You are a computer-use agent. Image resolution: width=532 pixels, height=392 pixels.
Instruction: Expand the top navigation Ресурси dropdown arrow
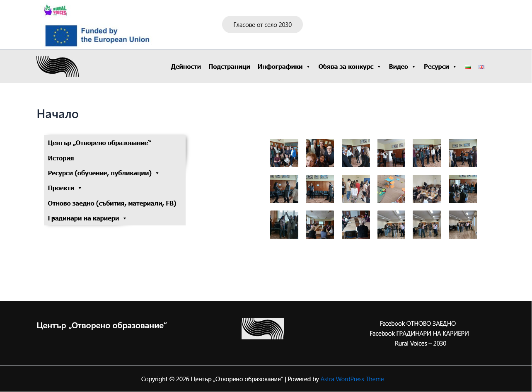pyautogui.click(x=455, y=67)
